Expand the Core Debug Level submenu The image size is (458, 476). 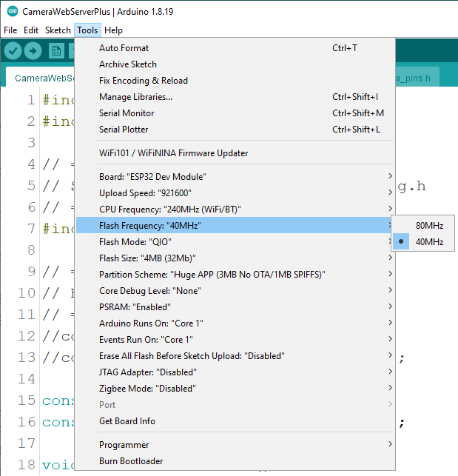click(235, 291)
